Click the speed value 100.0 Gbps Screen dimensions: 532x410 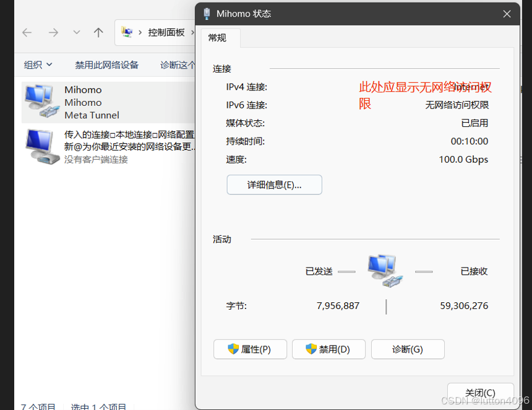pos(463,159)
